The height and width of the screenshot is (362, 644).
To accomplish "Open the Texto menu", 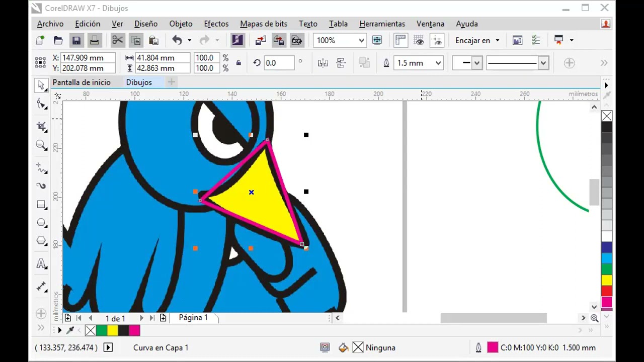I will [x=308, y=24].
